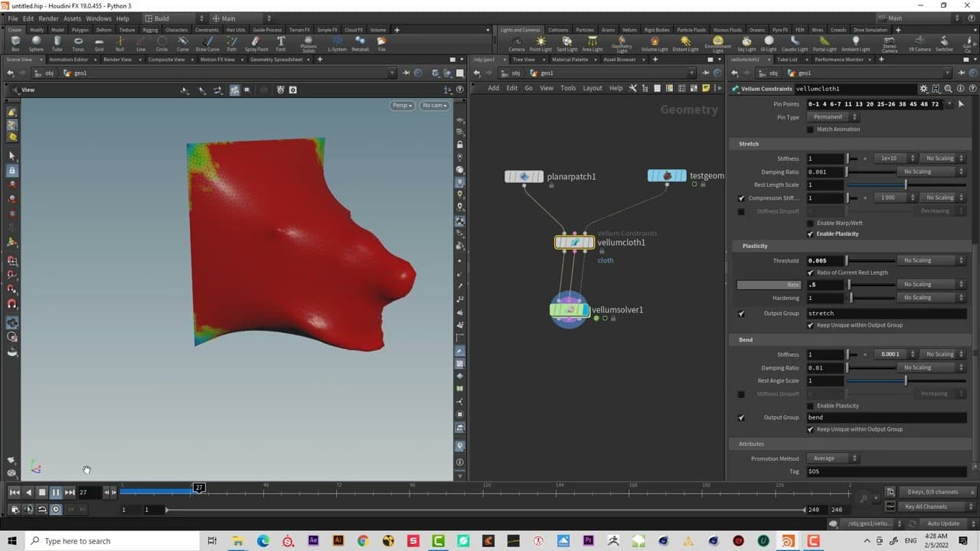
Task: Enable Plasticity in the Bend section
Action: click(811, 406)
